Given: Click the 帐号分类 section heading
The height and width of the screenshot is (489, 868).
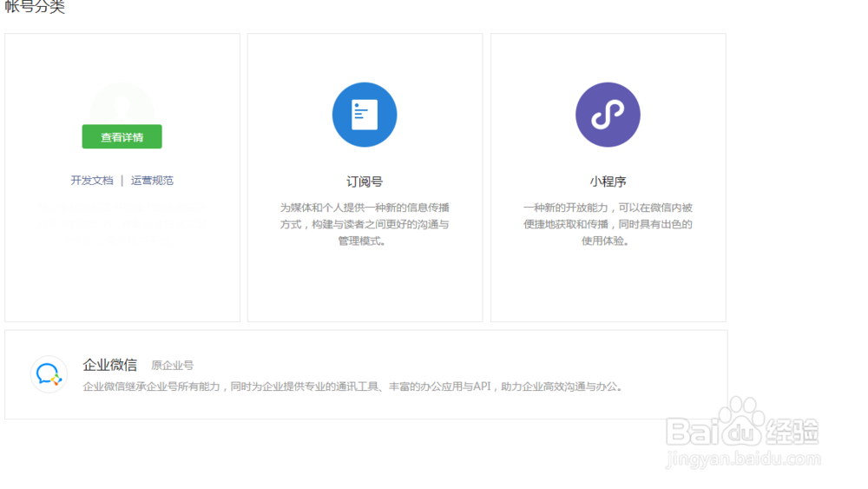Looking at the screenshot, I should pos(35,7).
